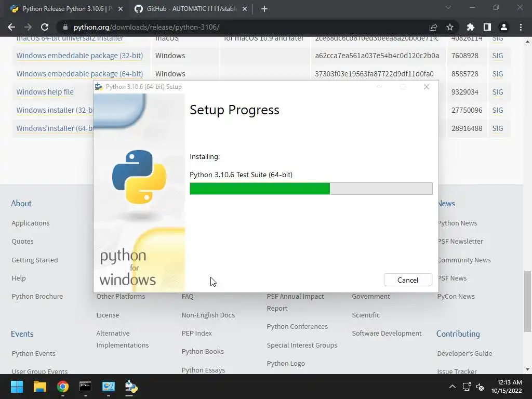Image resolution: width=532 pixels, height=399 pixels.
Task: Open Windows Start menu
Action: pos(17,387)
